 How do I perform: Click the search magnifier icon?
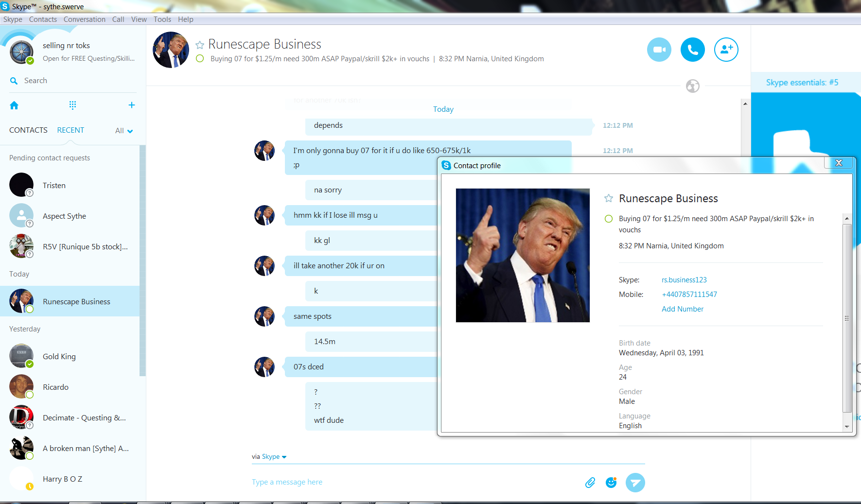click(14, 81)
